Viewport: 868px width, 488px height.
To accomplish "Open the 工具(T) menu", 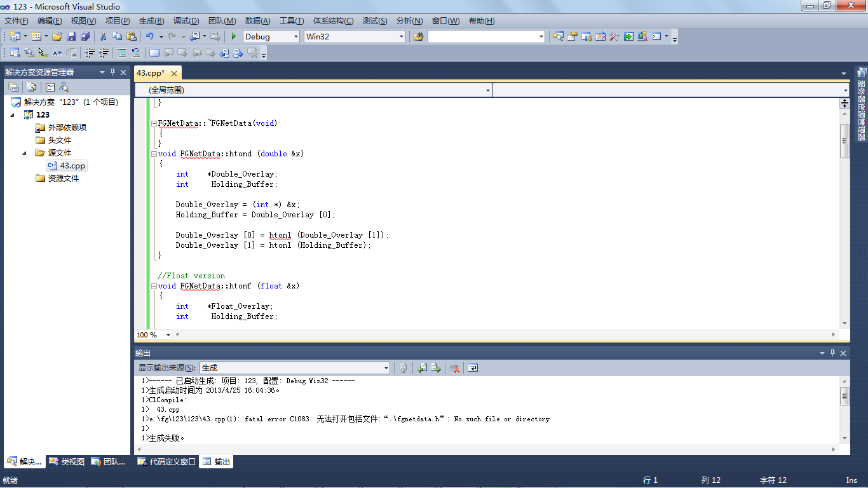I will (292, 21).
